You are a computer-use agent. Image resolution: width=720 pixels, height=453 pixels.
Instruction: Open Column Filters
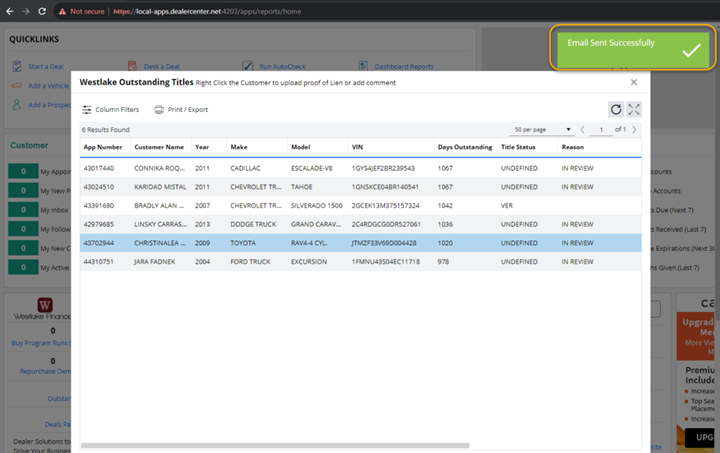(111, 110)
